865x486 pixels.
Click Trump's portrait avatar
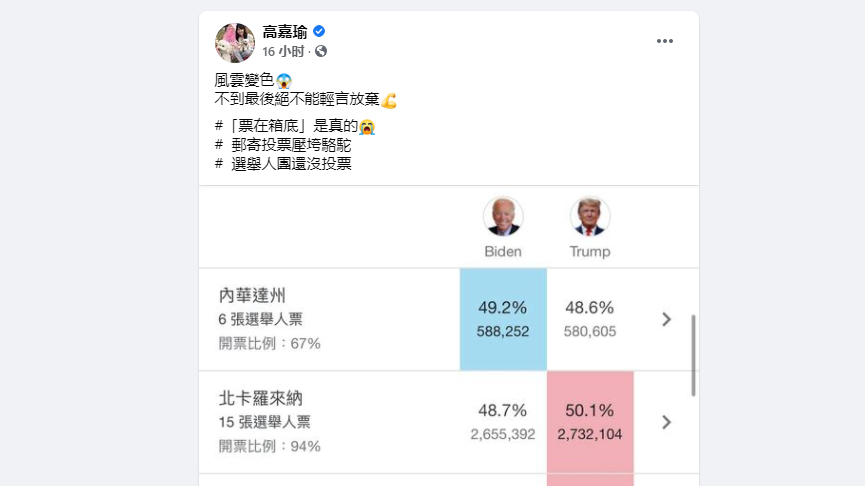click(x=590, y=216)
